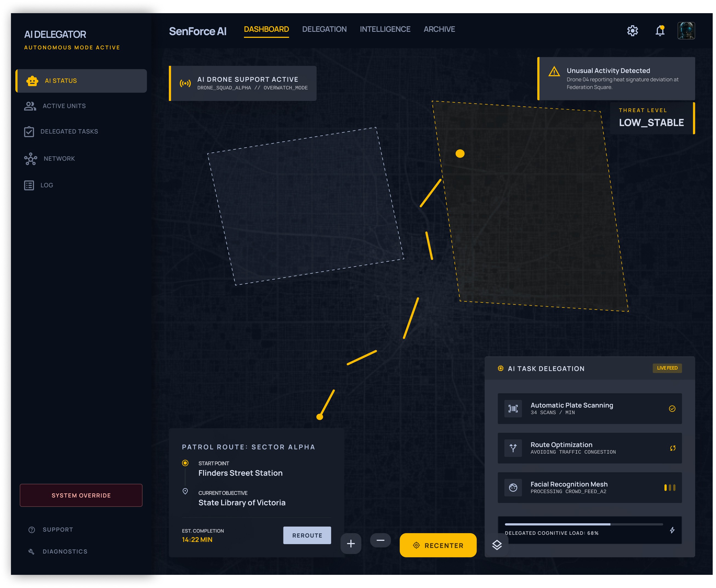The image size is (716, 588).
Task: Click the notifications bell icon
Action: pos(660,31)
